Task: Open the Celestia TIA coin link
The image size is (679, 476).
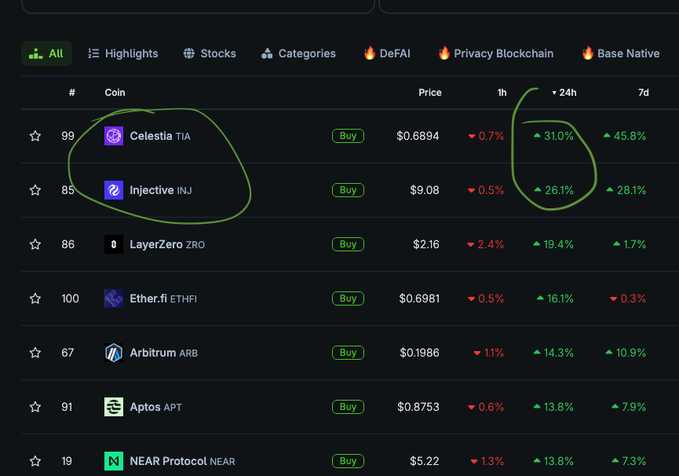Action: coord(160,136)
